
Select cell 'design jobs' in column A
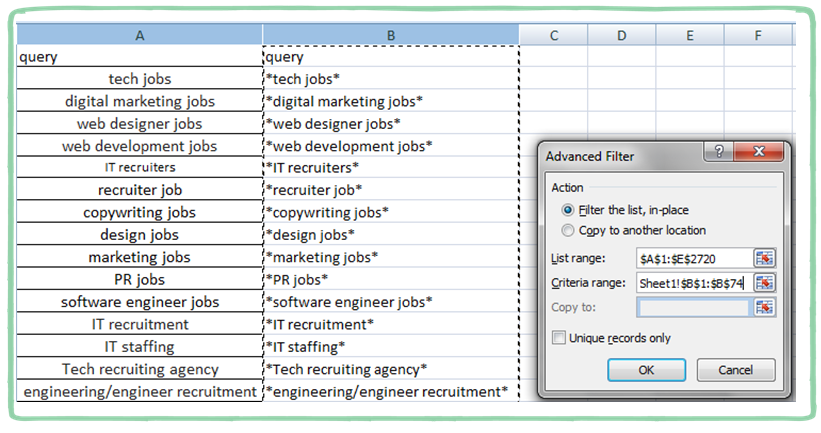tap(140, 235)
